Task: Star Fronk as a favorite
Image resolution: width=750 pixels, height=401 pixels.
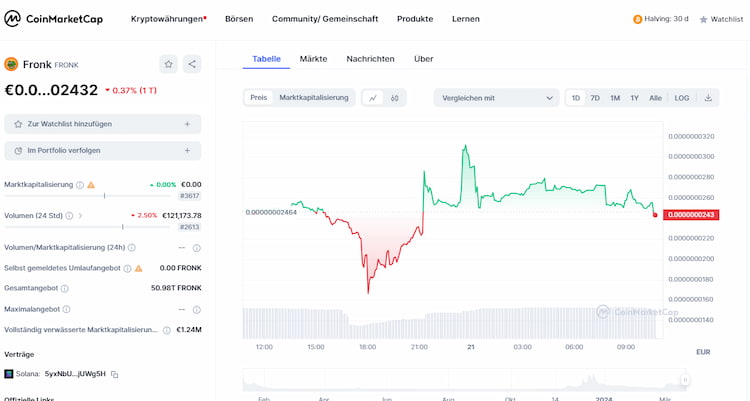Action: pos(169,64)
